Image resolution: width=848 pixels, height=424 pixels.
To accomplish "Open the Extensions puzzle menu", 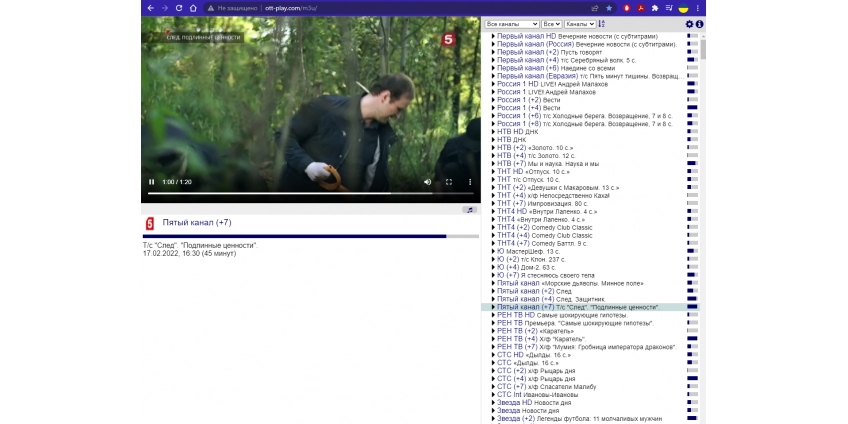I will tap(655, 8).
